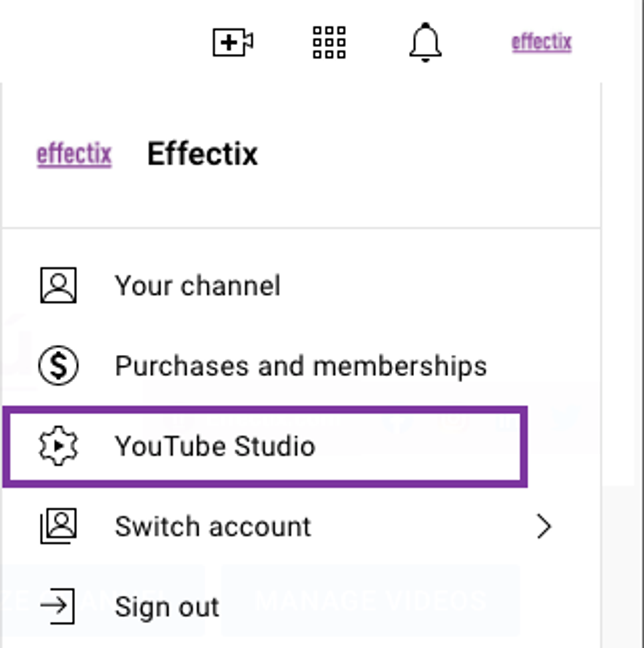Open the YouTube apps grid icon
This screenshot has width=644, height=648.
coord(329,42)
